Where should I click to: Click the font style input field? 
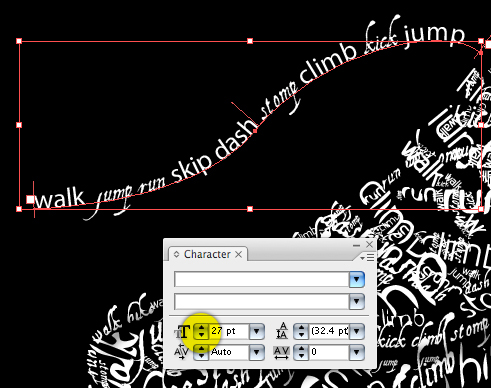click(262, 302)
